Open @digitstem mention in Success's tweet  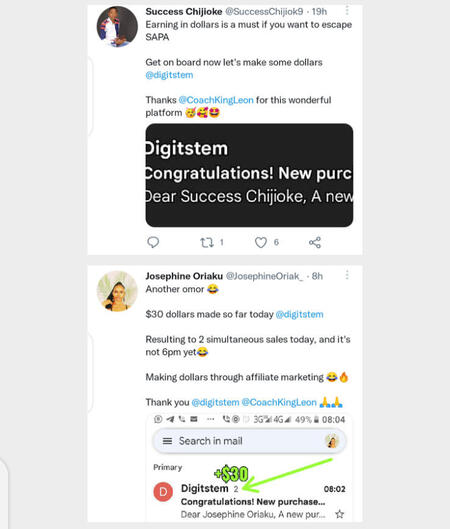[x=169, y=75]
